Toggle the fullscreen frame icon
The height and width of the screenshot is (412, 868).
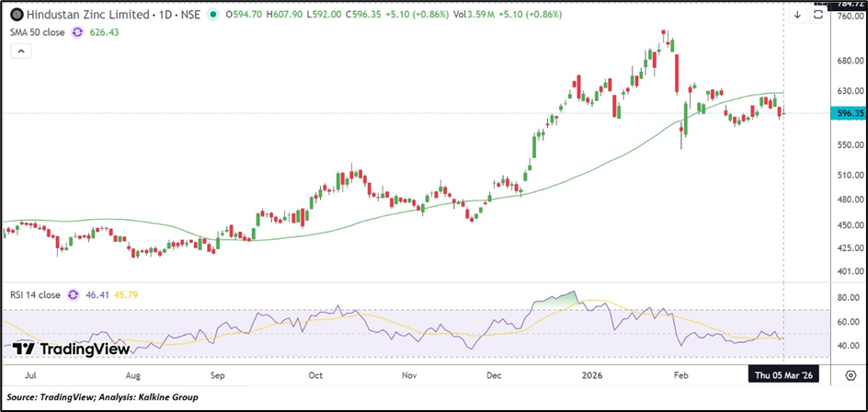[x=817, y=15]
